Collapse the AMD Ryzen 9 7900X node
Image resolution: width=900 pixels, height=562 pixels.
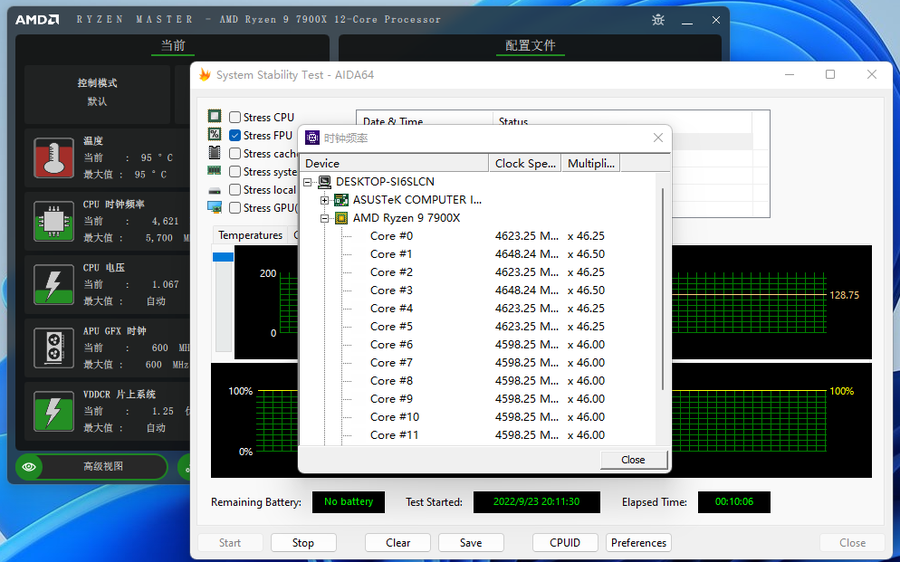[x=324, y=218]
